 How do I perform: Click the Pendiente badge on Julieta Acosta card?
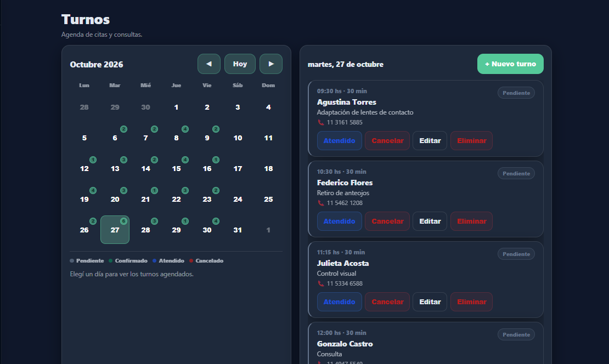coord(516,254)
